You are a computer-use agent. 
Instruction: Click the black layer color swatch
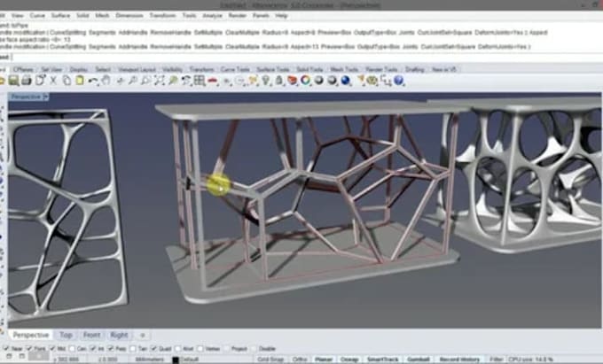pyautogui.click(x=176, y=360)
